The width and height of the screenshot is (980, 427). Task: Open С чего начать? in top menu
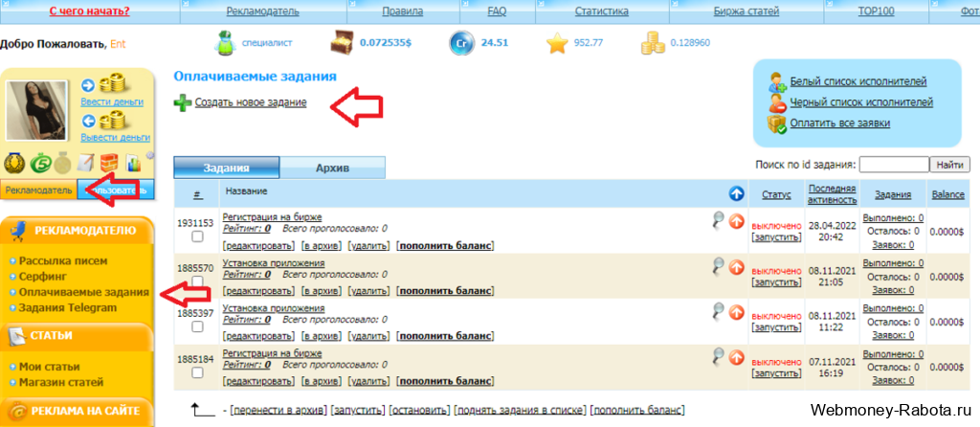point(89,11)
